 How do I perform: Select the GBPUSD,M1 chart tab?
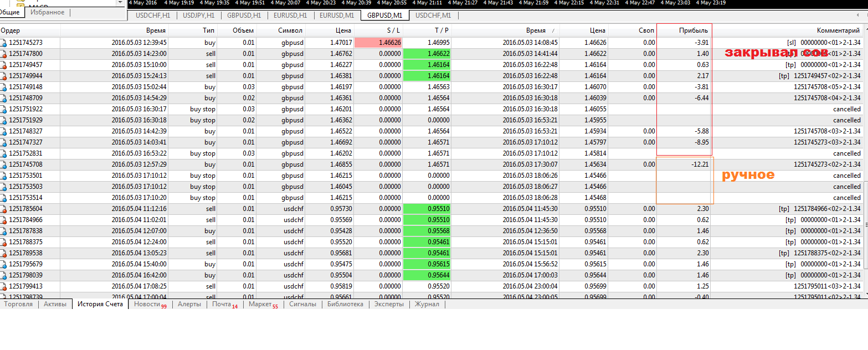point(384,16)
